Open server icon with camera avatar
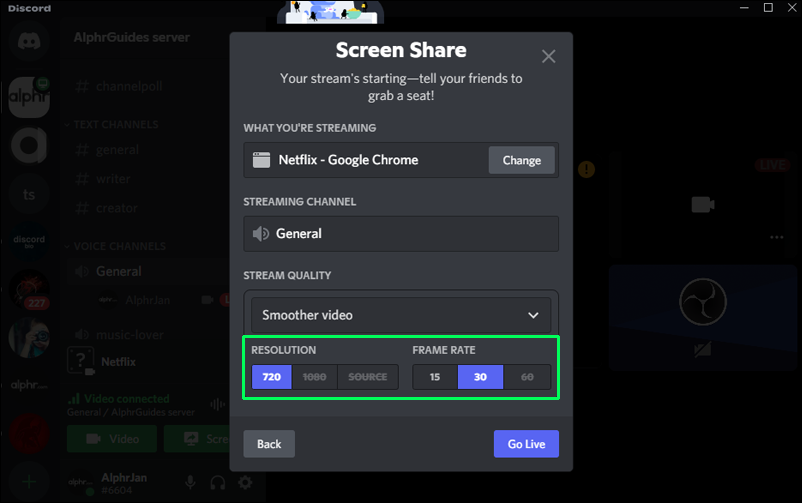Screen dimensions: 802x503 tap(29, 338)
